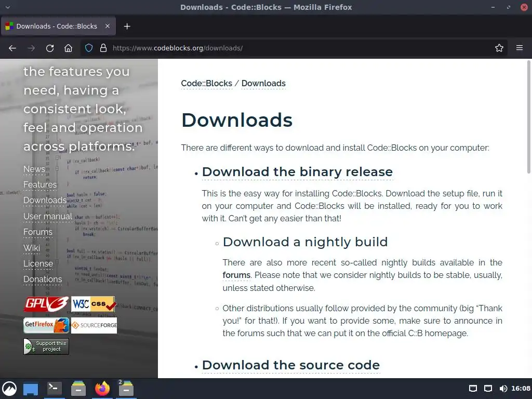Open the Forums sidebar link

click(38, 232)
